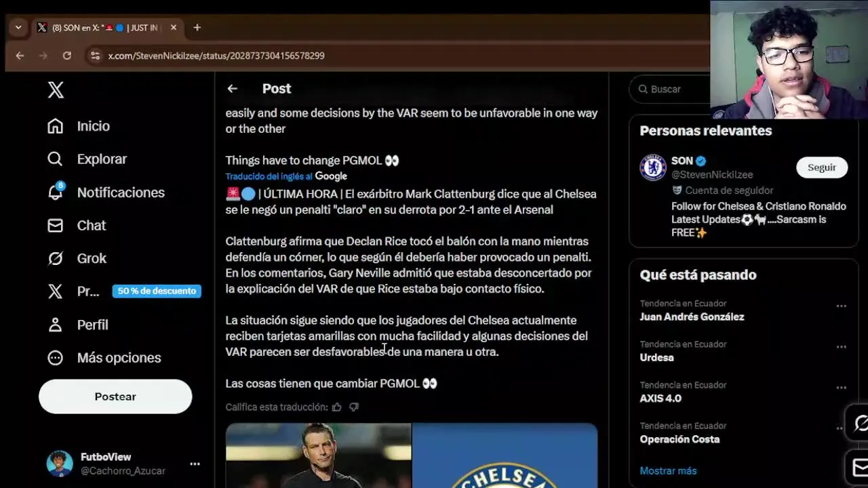Click Traducido del inglés al Google label

pos(286,176)
